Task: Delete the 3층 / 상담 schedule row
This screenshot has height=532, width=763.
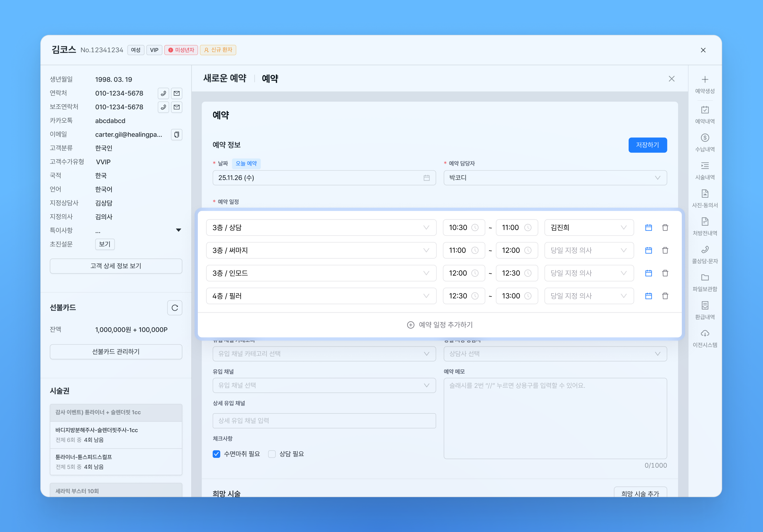Action: [665, 228]
